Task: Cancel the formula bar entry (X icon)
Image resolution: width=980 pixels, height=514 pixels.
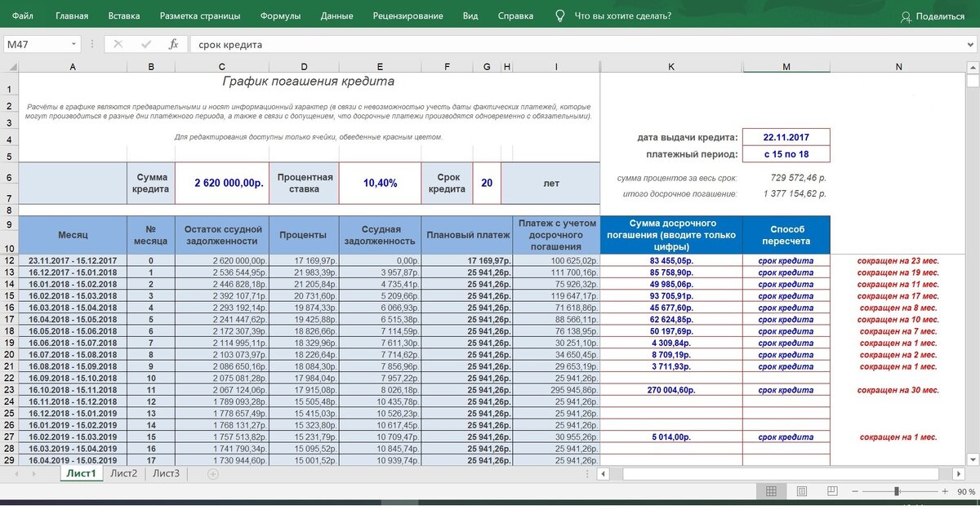Action: tap(118, 44)
